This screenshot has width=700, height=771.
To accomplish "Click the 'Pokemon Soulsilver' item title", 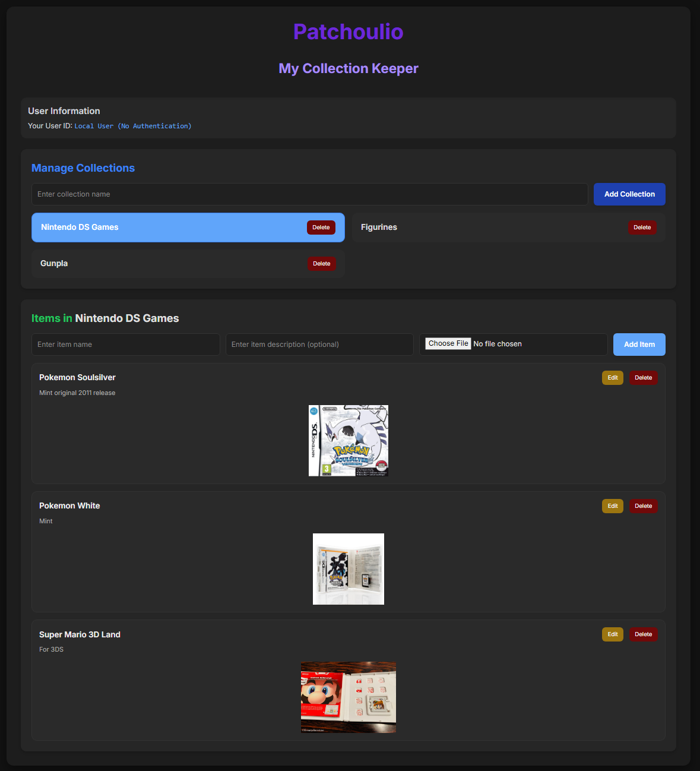I will (x=77, y=378).
